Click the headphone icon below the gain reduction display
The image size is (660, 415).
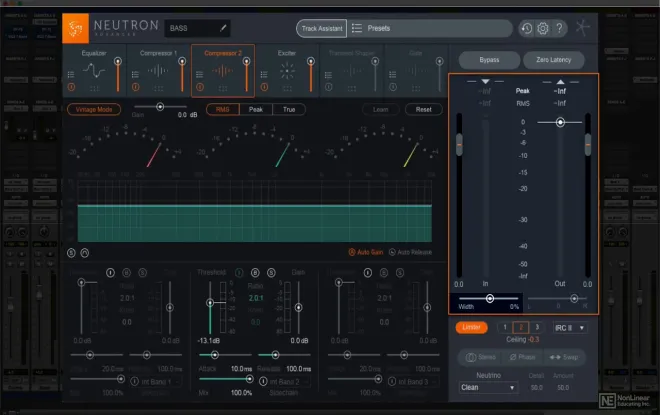tap(85, 253)
